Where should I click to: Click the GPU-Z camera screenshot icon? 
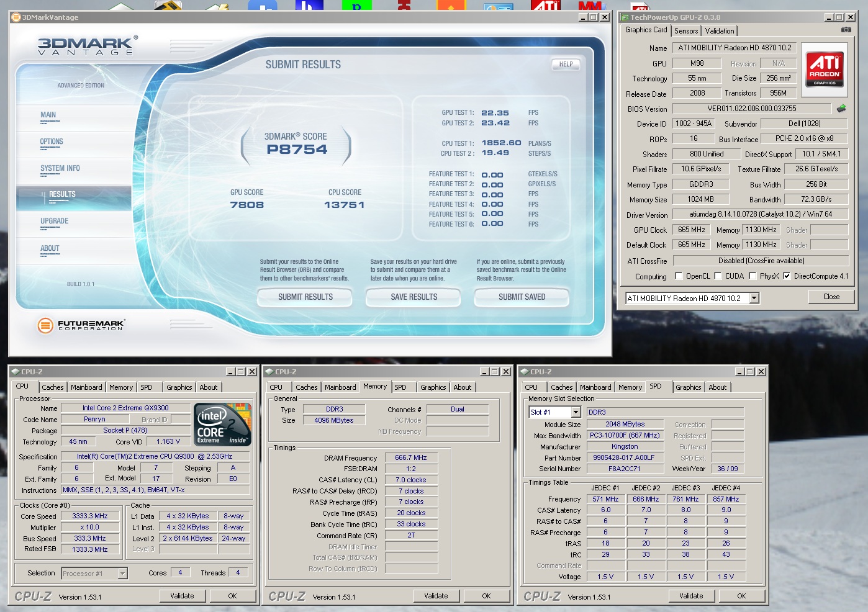tap(846, 30)
